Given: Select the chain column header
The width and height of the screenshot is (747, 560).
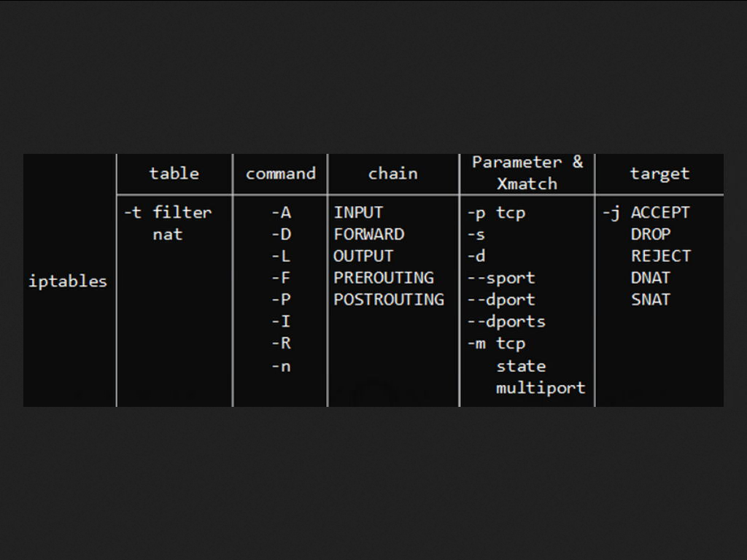Looking at the screenshot, I should click(x=392, y=174).
